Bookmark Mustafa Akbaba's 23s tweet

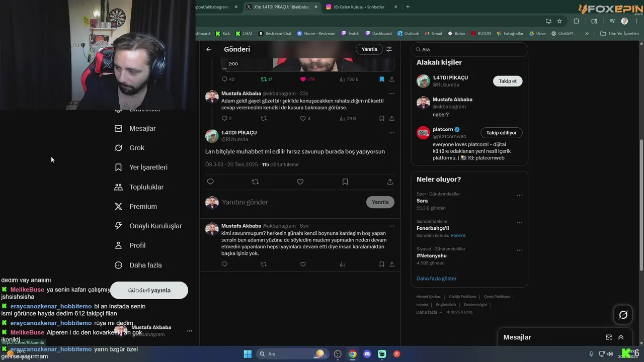tap(381, 119)
